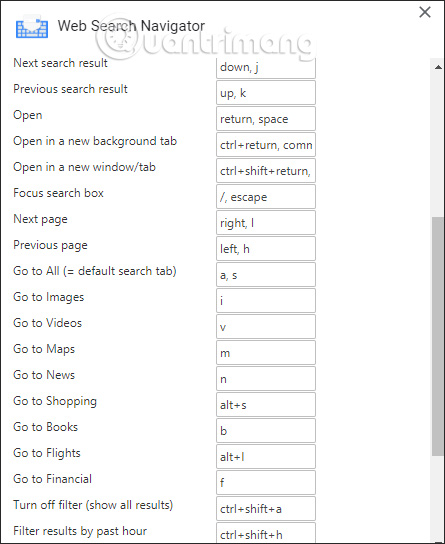This screenshot has width=445, height=544.
Task: Focus the Go to Financial shortcut field
Action: (266, 483)
